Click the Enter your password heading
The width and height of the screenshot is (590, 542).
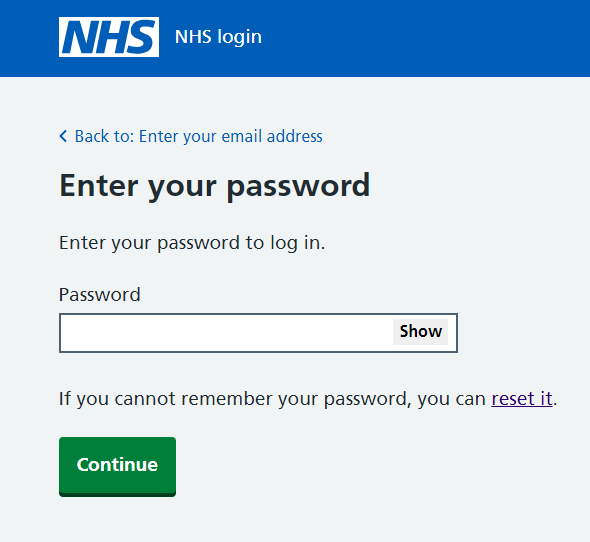click(215, 187)
